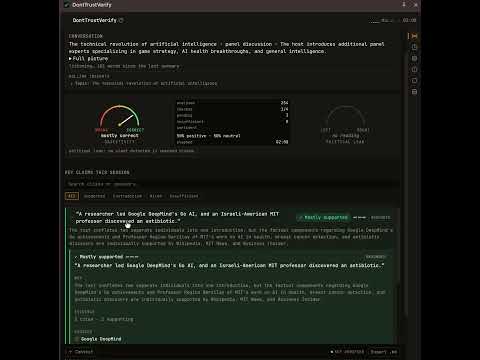Screen dimensions: 480x360
Task: Select the Insufficient filter tab
Action: tap(184, 196)
